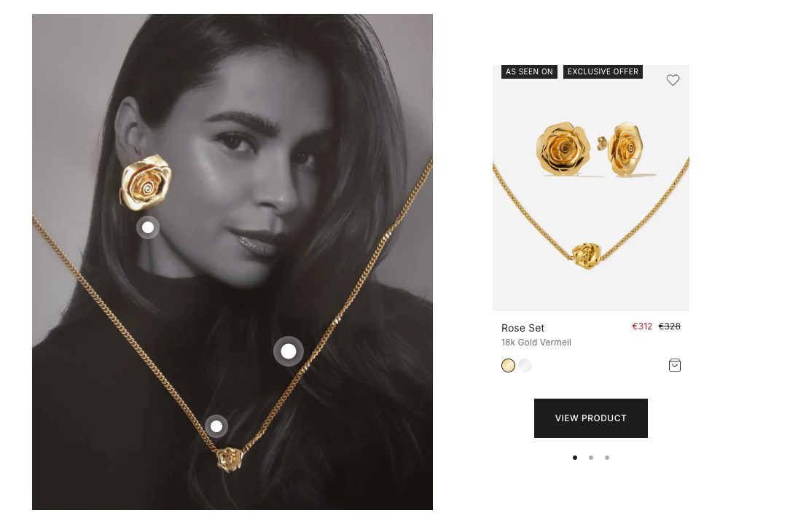Open the Rose Set product image
The width and height of the screenshot is (806, 532).
tap(590, 187)
